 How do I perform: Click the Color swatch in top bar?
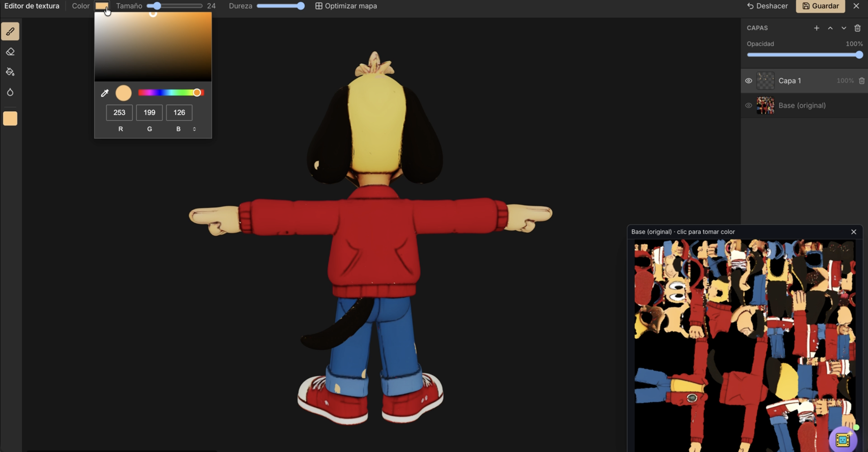pos(102,6)
